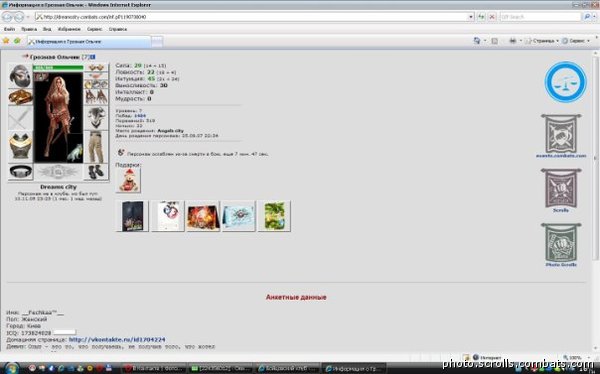Open the white card with red ornament

tap(168, 216)
